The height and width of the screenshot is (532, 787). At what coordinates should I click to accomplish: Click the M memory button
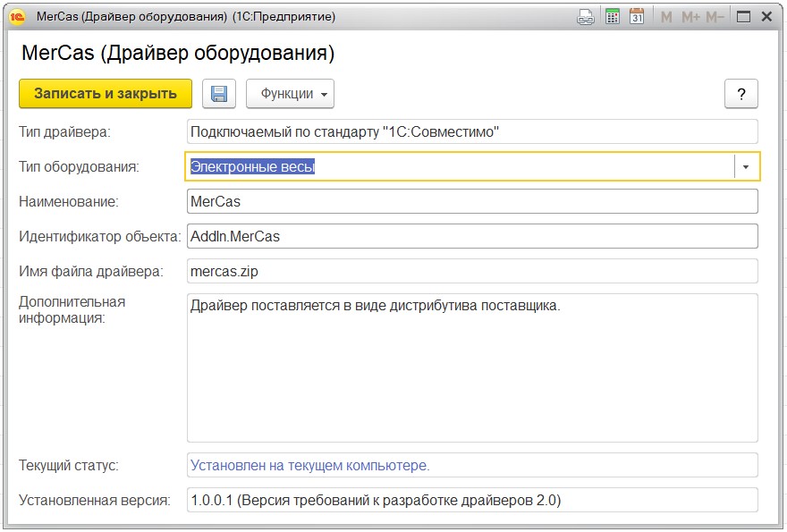(667, 16)
